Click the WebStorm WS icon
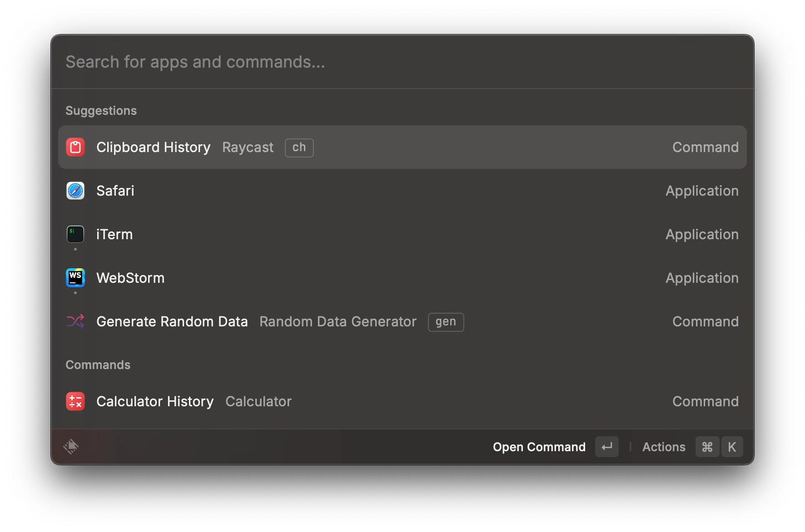 pos(75,278)
